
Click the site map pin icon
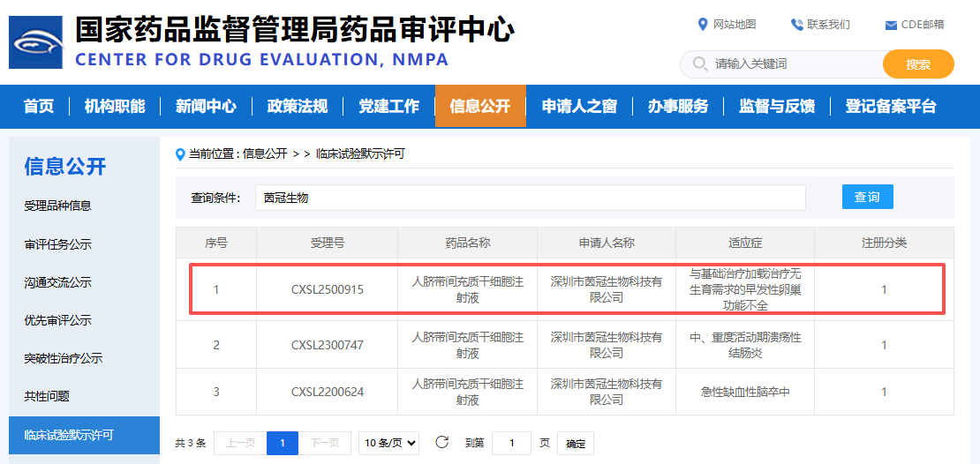(703, 25)
